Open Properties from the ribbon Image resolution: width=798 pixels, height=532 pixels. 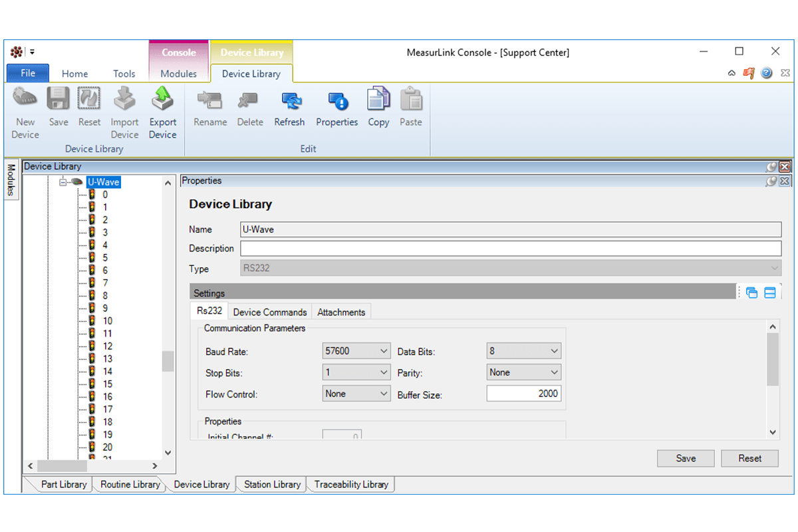click(336, 101)
